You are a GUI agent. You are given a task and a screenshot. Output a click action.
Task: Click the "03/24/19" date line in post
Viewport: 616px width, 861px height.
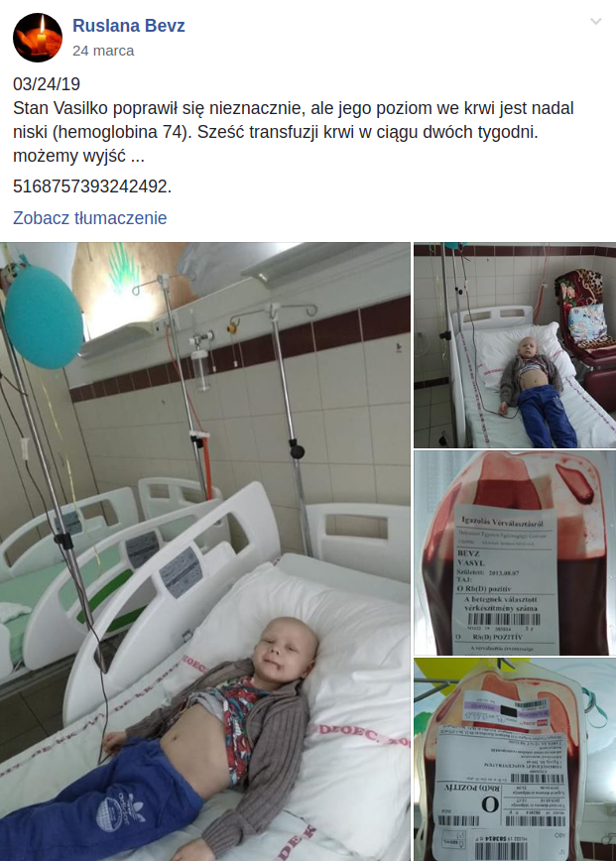[47, 84]
